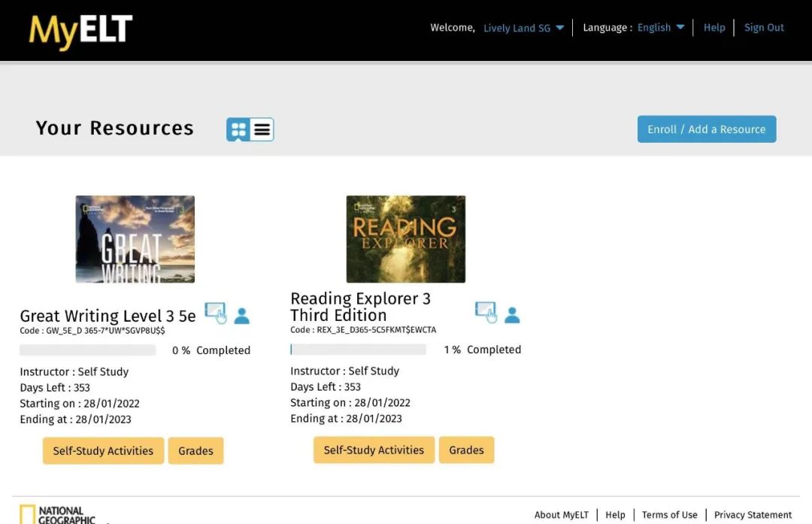Viewport: 812px width, 524px height.
Task: Click the Your Resources heading
Action: (114, 128)
